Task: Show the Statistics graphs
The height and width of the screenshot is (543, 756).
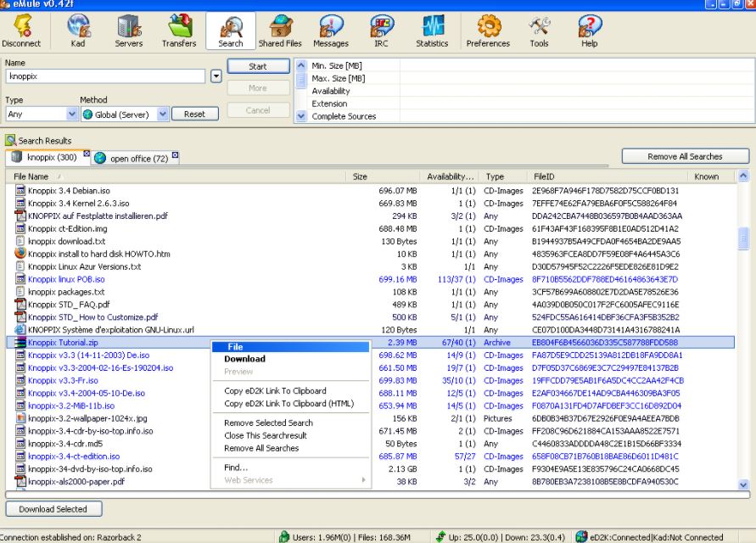Action: 432,31
